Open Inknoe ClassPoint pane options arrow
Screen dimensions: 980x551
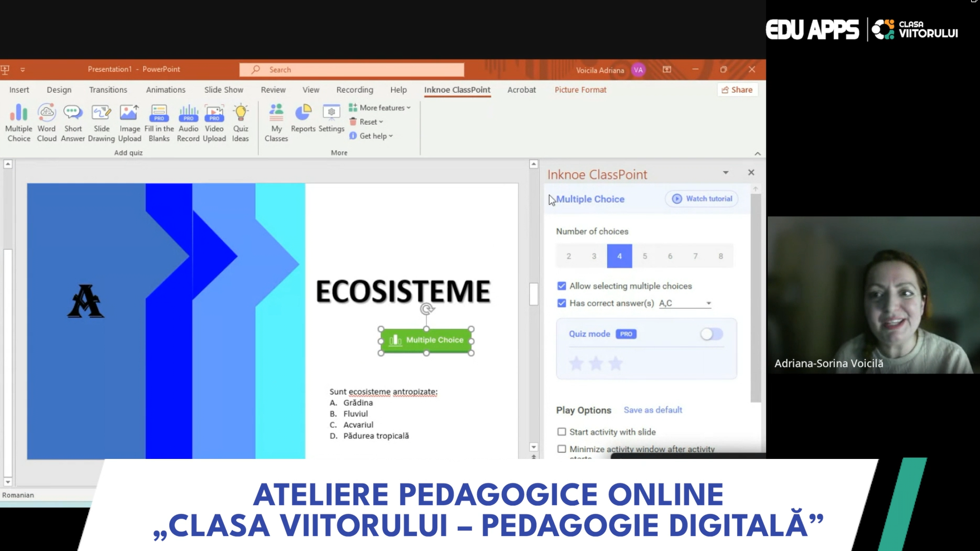tap(726, 173)
